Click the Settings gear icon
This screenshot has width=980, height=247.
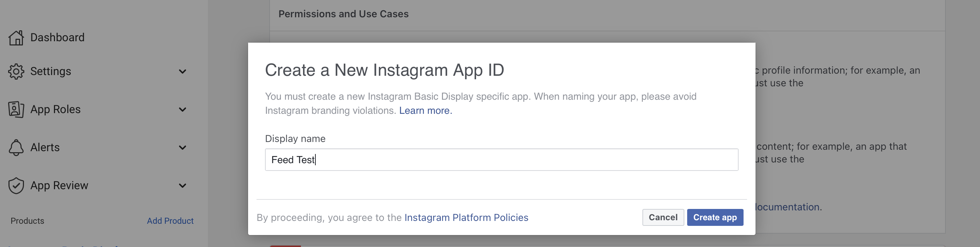point(16,72)
